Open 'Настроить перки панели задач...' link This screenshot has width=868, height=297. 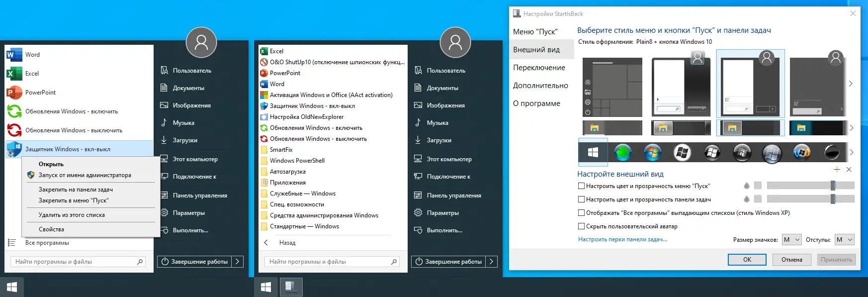pyautogui.click(x=622, y=239)
